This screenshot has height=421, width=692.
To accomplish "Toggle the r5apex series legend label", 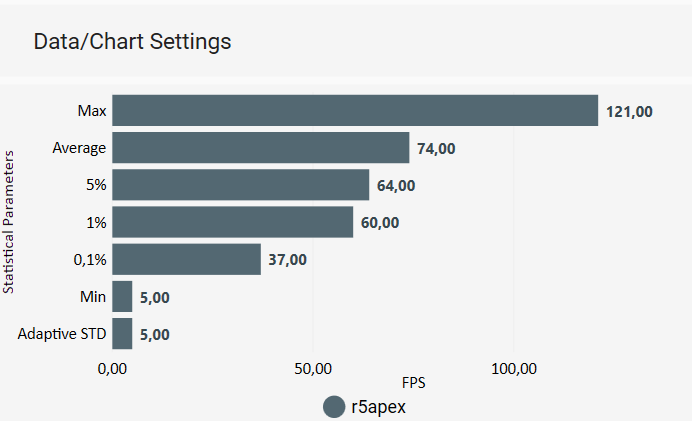I will (377, 407).
